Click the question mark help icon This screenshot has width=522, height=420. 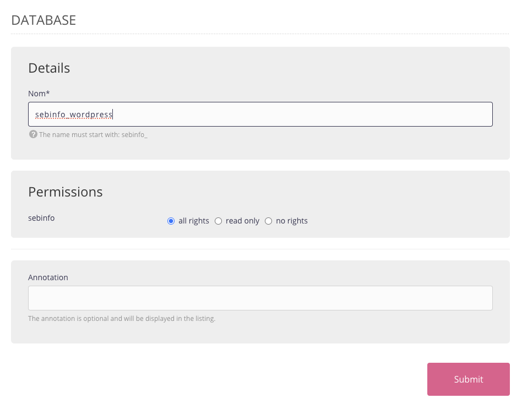tap(33, 134)
